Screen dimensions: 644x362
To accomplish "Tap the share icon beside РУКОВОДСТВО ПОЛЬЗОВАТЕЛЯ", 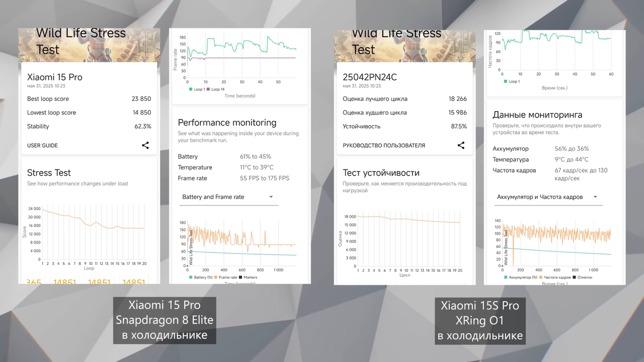I will pos(461,145).
